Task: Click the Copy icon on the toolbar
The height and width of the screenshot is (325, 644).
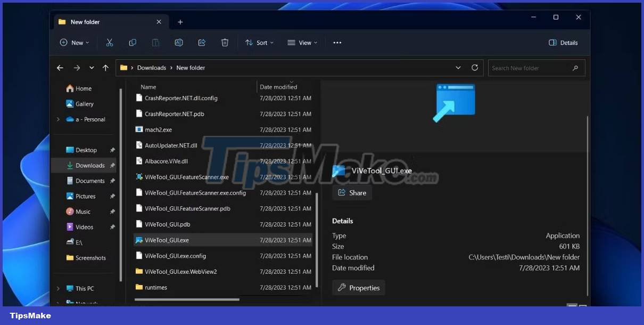Action: pos(133,42)
